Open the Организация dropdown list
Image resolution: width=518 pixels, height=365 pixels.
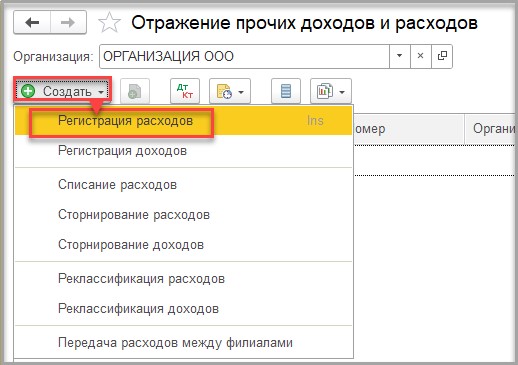400,56
